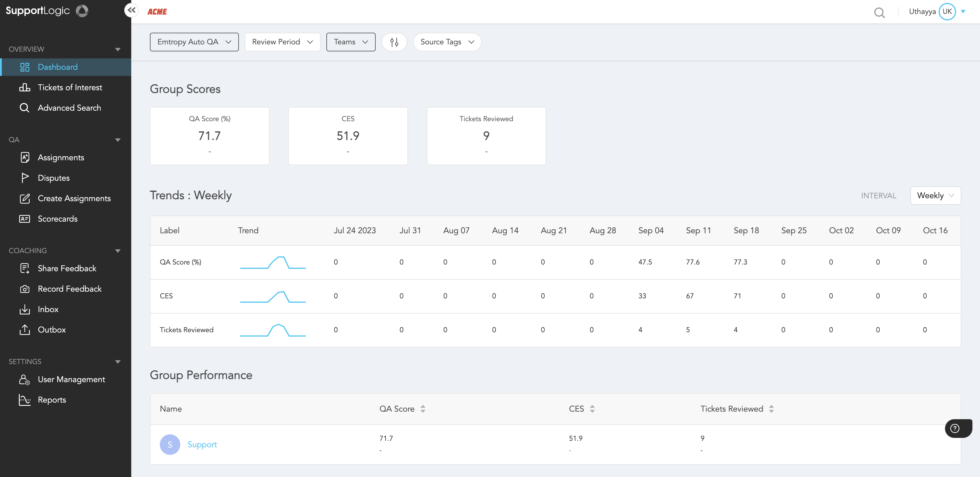Open the Support group link
The height and width of the screenshot is (477, 980).
pos(202,445)
